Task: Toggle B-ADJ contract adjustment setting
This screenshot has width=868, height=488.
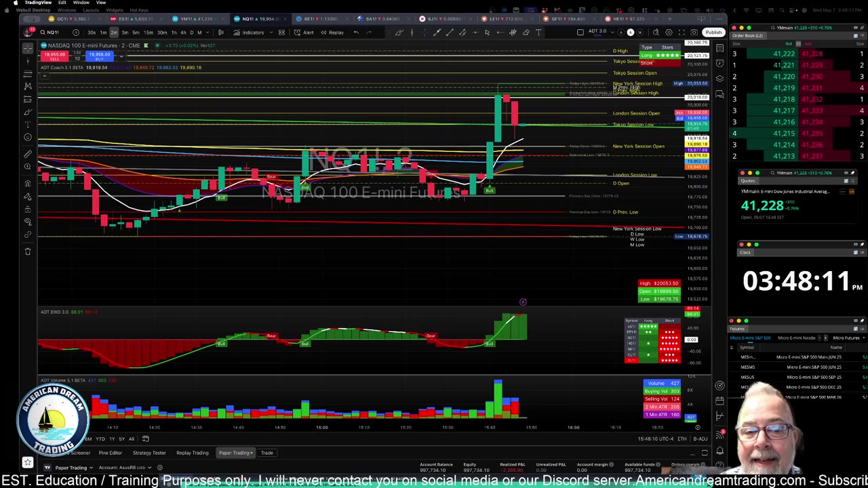Action: pos(701,439)
